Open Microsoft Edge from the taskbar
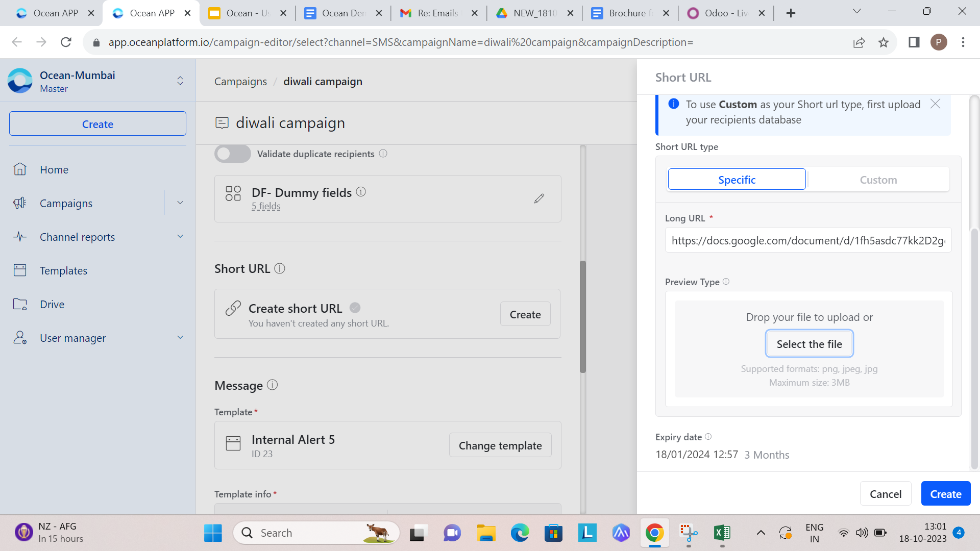 (x=520, y=533)
